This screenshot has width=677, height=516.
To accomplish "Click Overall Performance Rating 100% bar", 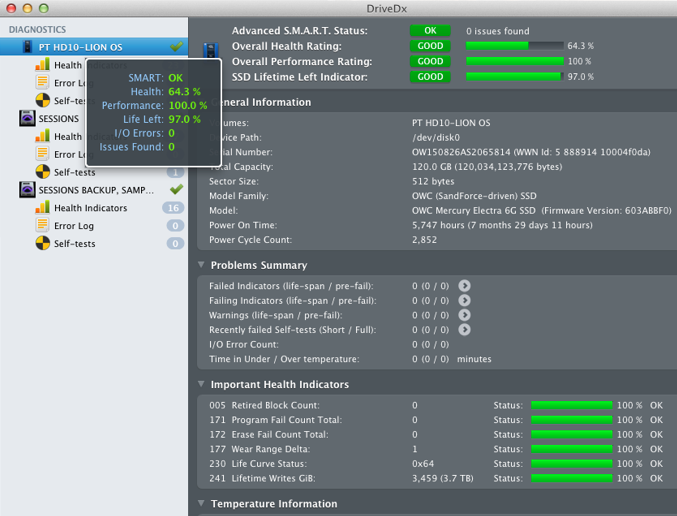I will (515, 61).
